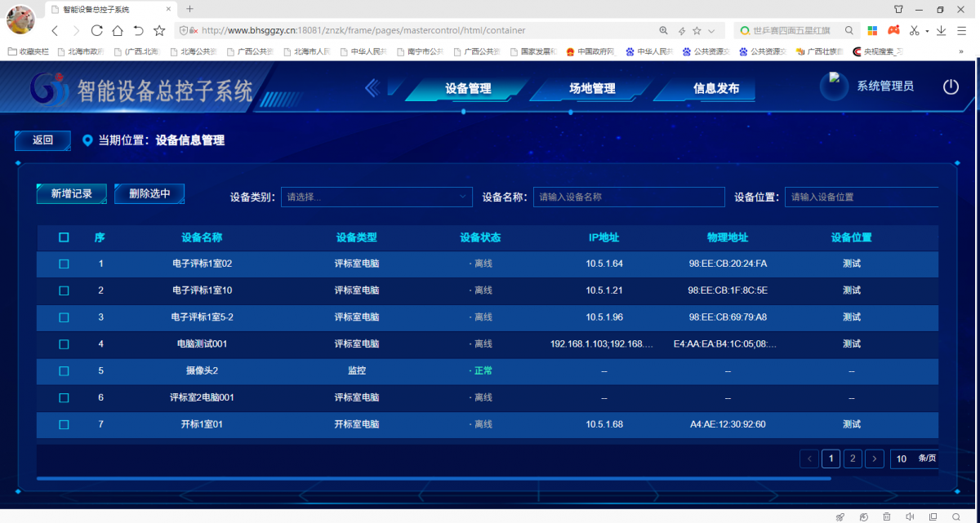Expand the bookmarks bar overflow chevron

point(960,51)
